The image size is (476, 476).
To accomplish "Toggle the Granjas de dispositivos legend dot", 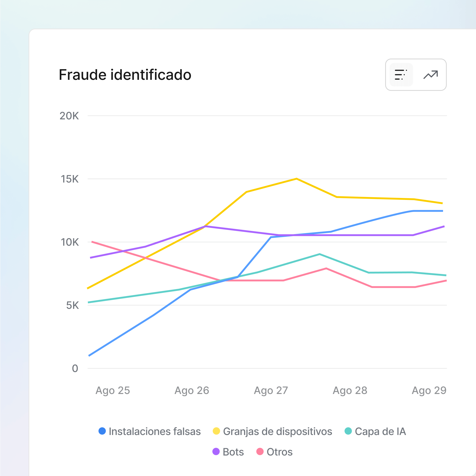I will click(x=216, y=431).
